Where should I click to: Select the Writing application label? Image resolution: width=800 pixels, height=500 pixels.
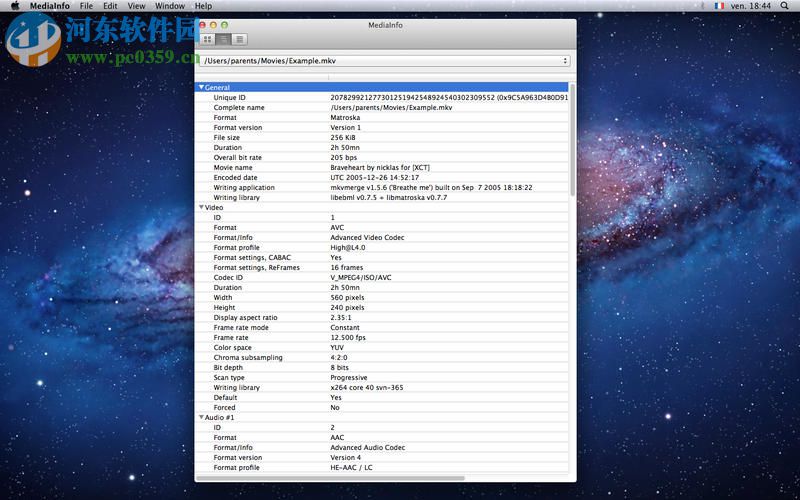click(x=244, y=187)
